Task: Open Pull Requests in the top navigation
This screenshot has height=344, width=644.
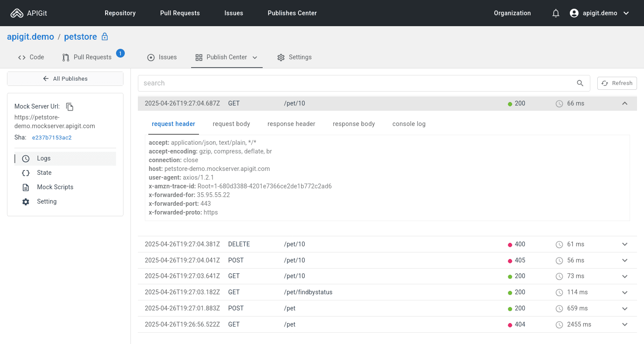Action: (180, 13)
